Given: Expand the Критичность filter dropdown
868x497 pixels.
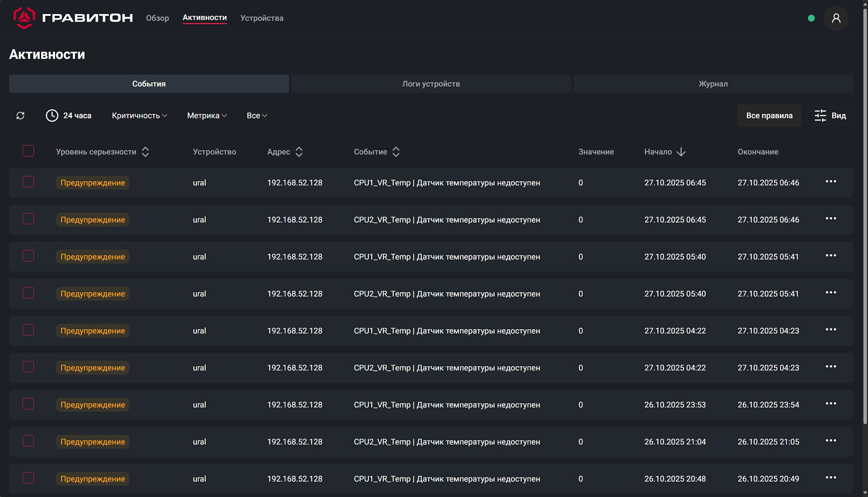Looking at the screenshot, I should tap(139, 116).
